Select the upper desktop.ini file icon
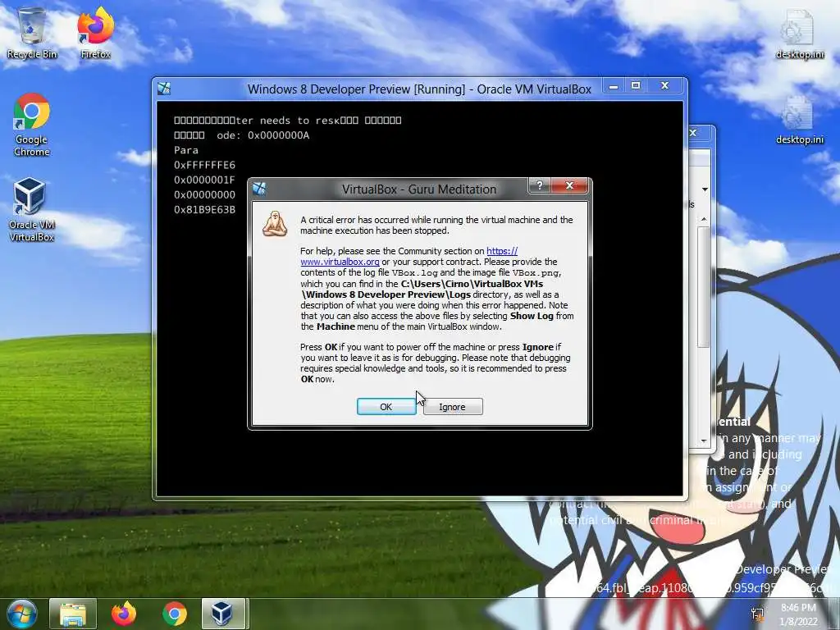840x630 pixels. point(799,33)
